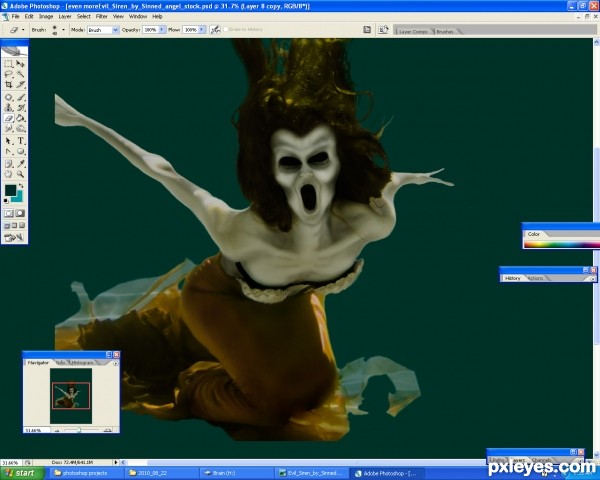The width and height of the screenshot is (600, 480).
Task: Click the Windows Start button
Action: [x=20, y=473]
